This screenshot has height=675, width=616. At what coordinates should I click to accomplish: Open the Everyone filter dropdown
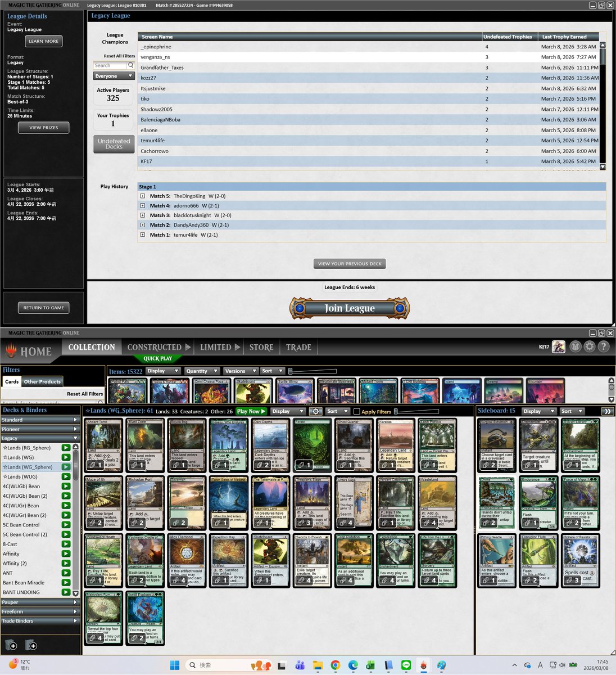point(114,76)
